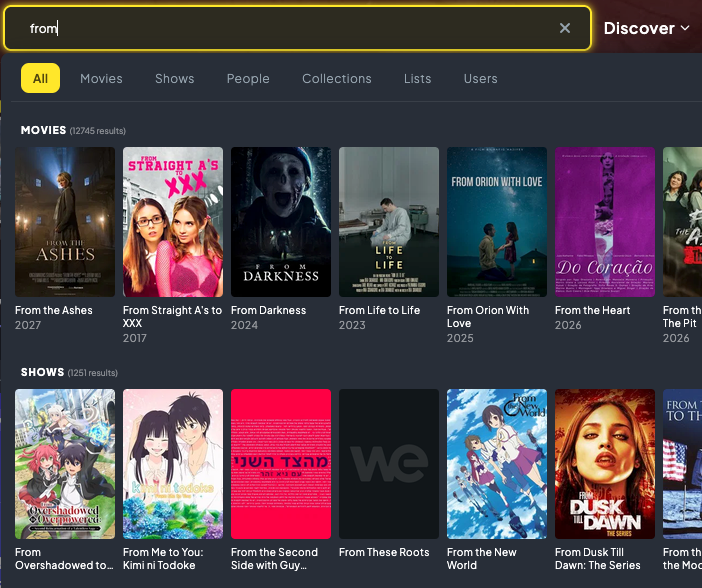Viewport: 702px width, 588px height.
Task: Open the From the Ashes movie poster
Action: 65,222
